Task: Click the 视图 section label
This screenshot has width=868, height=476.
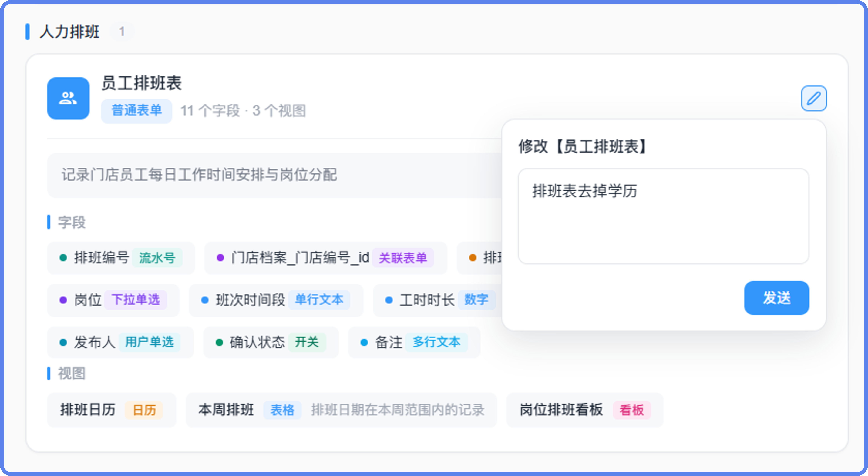Action: tap(72, 373)
